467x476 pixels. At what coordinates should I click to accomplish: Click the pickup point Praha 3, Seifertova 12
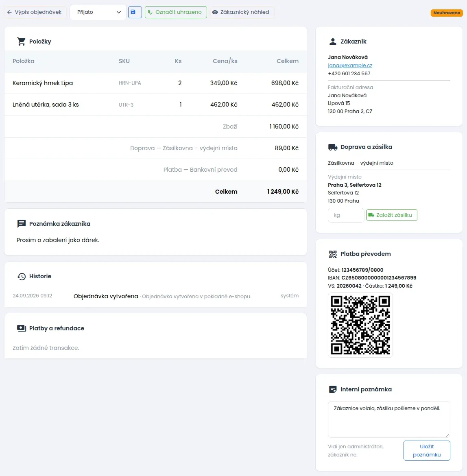(x=355, y=185)
